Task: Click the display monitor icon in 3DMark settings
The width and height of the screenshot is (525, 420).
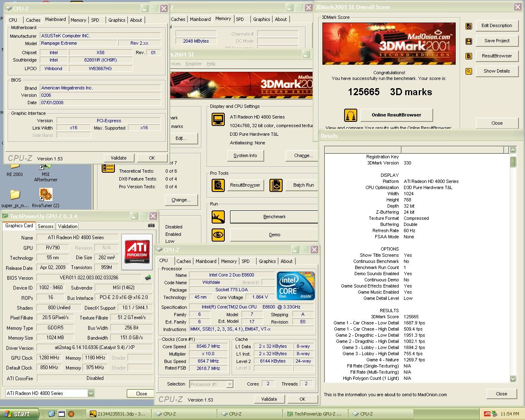Action: (x=218, y=119)
